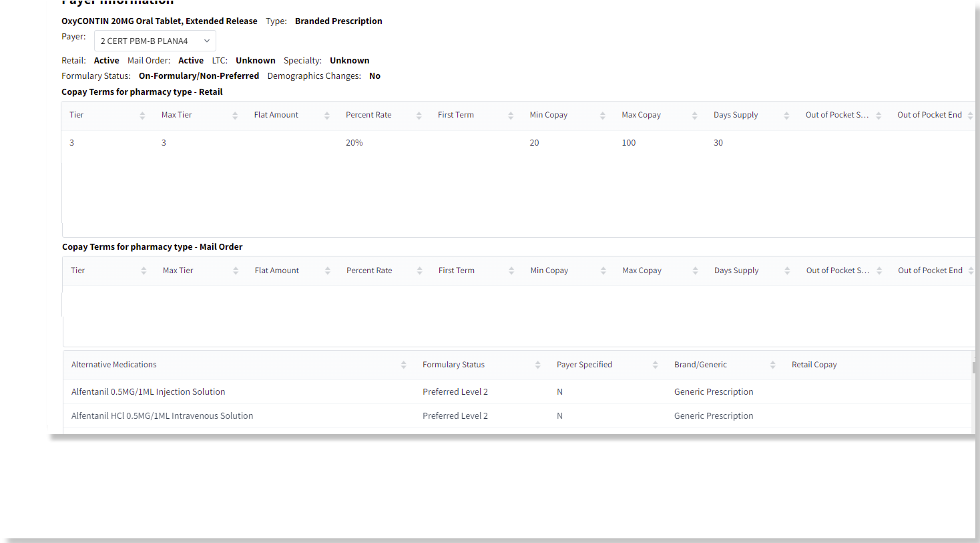Click the Max Copay value 100
980x543 pixels.
(x=629, y=143)
